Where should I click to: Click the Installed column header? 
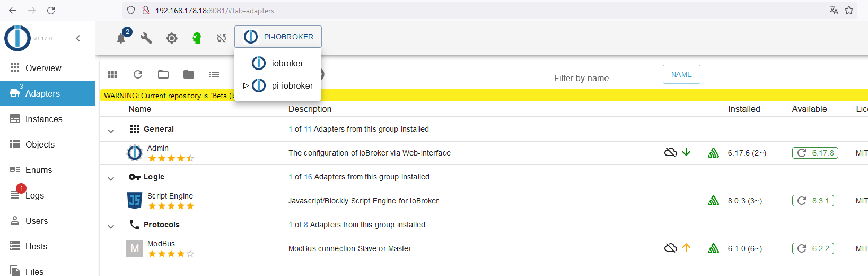click(x=744, y=109)
